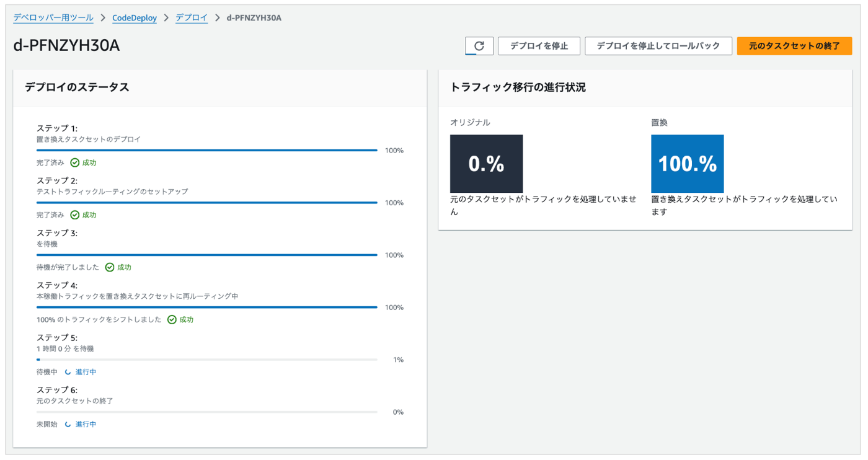Image resolution: width=868 pixels, height=460 pixels.
Task: Click the 置換 label
Action: click(659, 123)
